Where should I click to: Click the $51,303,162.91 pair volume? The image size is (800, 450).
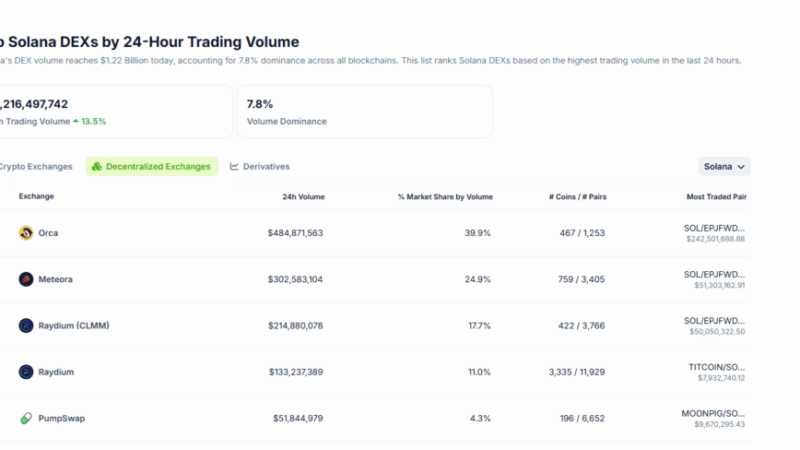(719, 285)
